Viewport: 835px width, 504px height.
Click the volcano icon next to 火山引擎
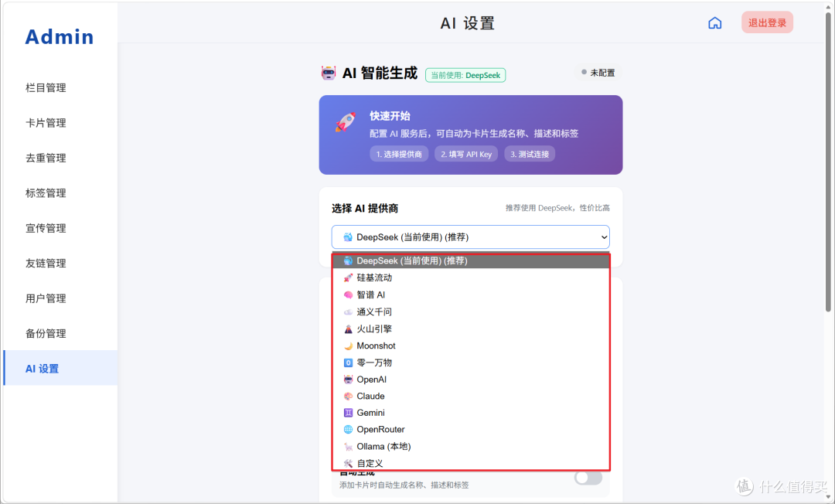pyautogui.click(x=348, y=329)
